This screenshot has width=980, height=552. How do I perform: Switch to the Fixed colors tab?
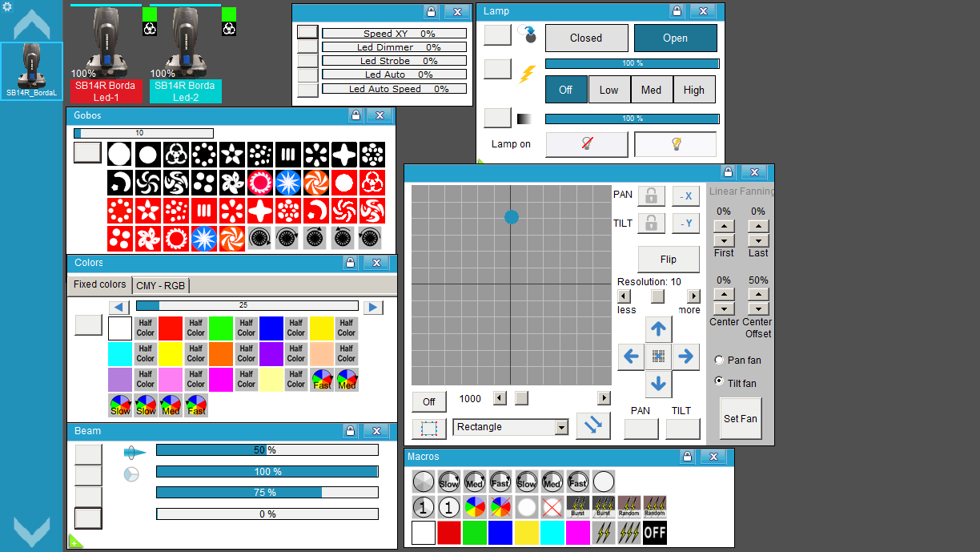(100, 284)
